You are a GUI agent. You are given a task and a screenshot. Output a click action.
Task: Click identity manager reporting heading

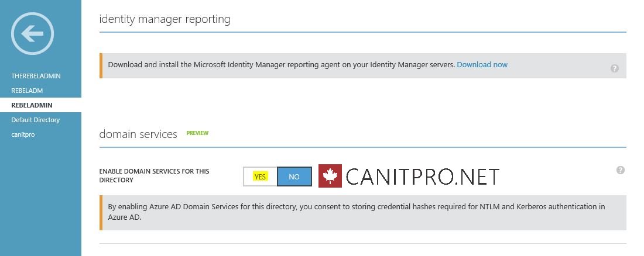click(x=165, y=19)
